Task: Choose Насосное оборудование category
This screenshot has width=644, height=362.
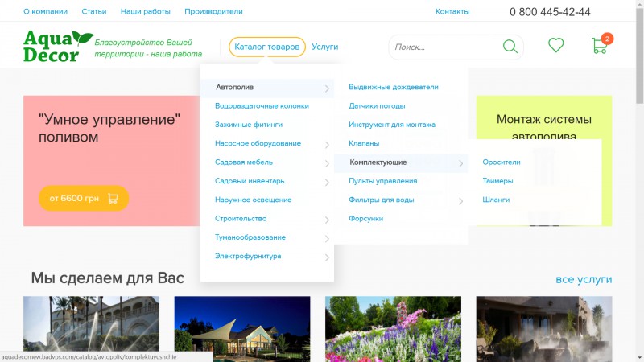Action: click(258, 143)
